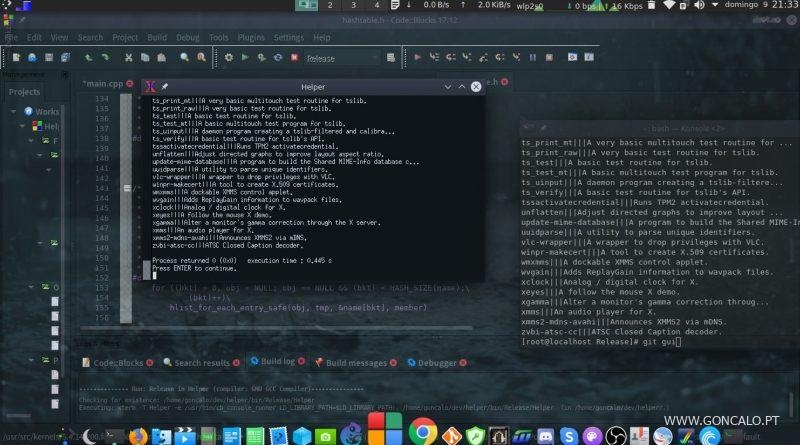
Task: Close the Build log tab
Action: [302, 361]
